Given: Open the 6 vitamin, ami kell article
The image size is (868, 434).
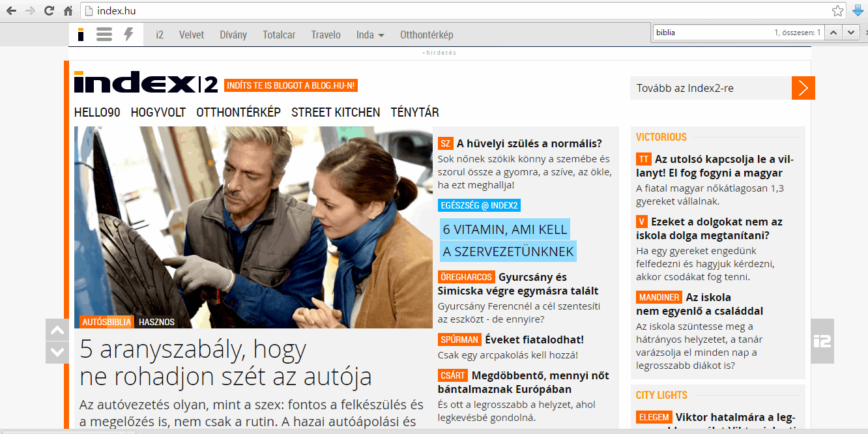Looking at the screenshot, I should pyautogui.click(x=508, y=240).
